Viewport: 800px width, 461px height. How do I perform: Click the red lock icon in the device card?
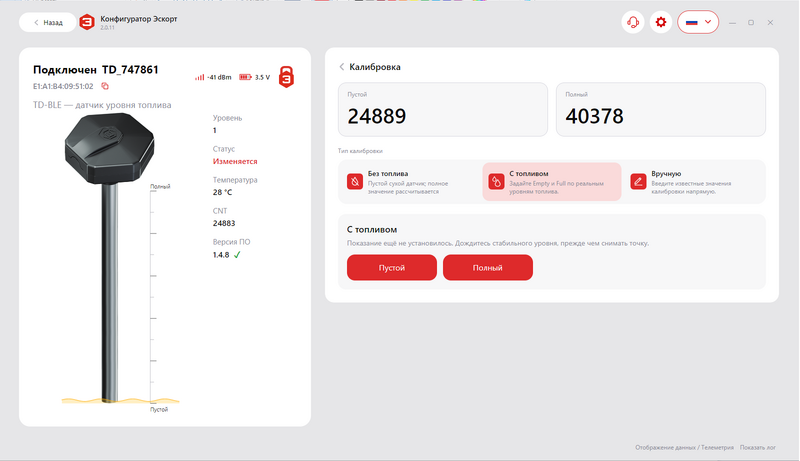(x=286, y=77)
